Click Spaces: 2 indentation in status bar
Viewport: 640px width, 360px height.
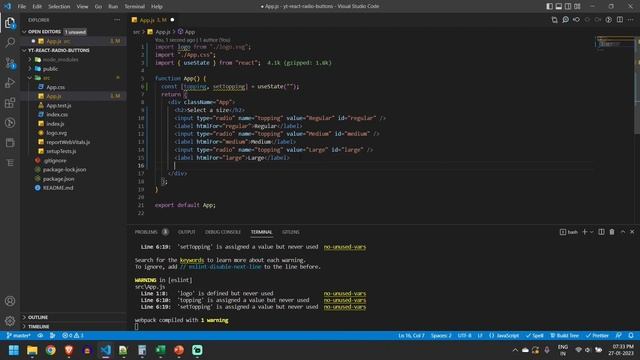tap(441, 336)
